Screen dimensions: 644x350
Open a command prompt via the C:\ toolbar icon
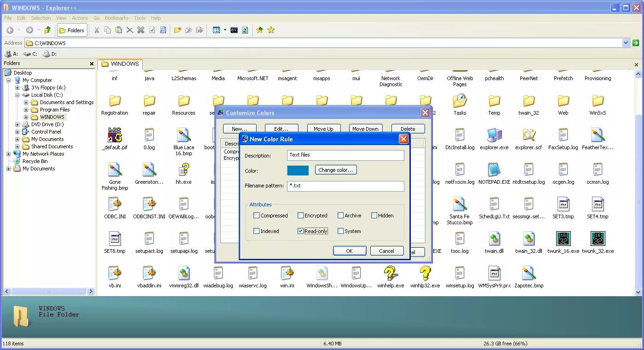tap(234, 30)
